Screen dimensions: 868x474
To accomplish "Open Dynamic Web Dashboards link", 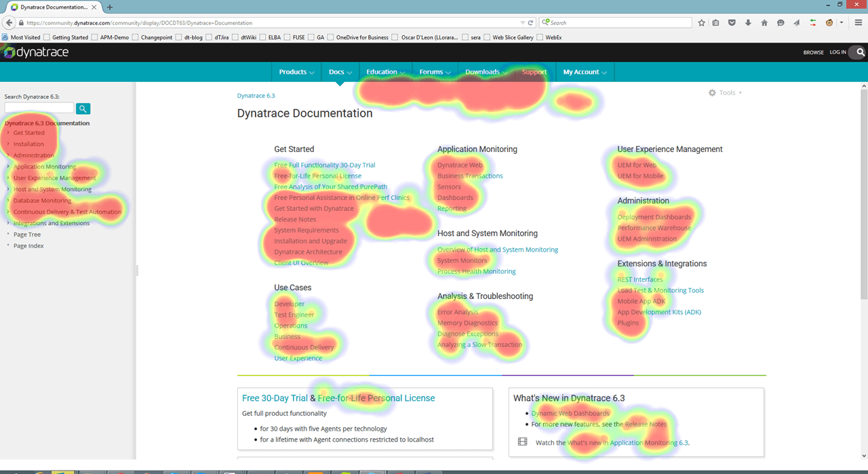I will click(570, 413).
